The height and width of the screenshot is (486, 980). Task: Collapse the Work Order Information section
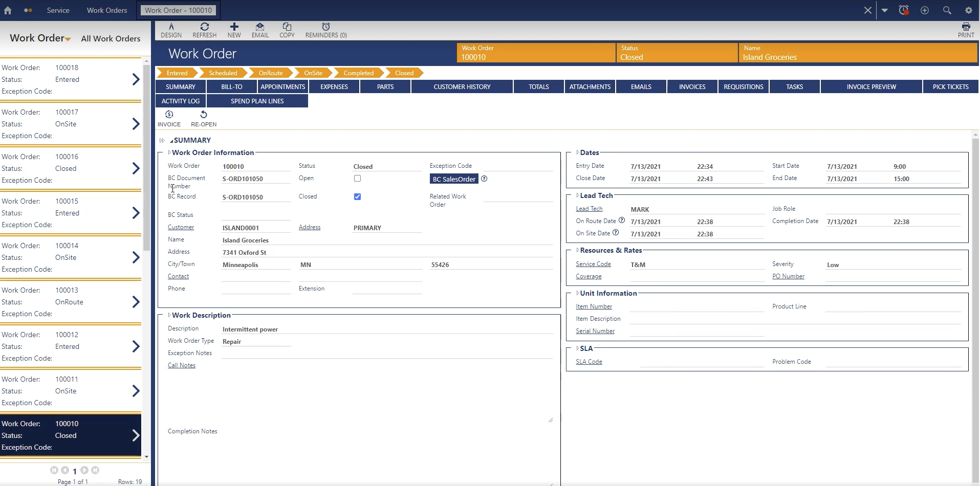170,152
